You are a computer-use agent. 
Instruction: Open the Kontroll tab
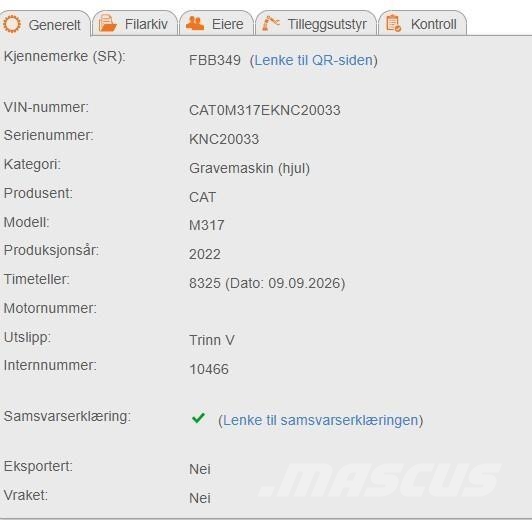click(x=422, y=24)
